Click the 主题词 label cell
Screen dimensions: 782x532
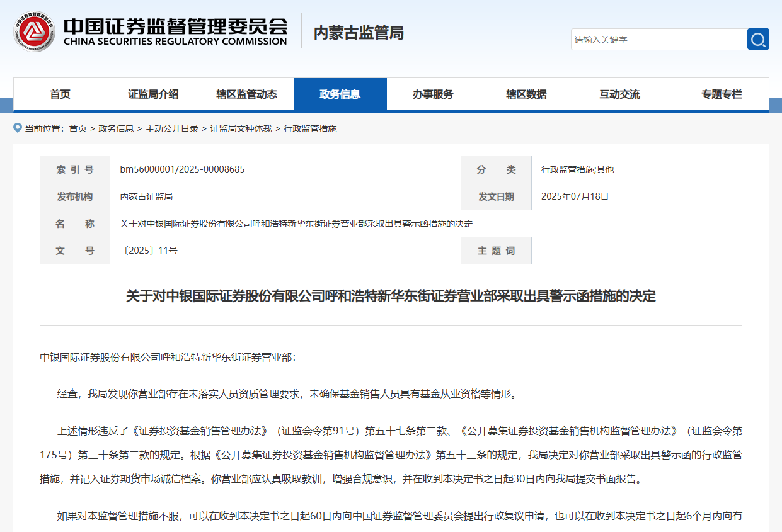(x=496, y=251)
